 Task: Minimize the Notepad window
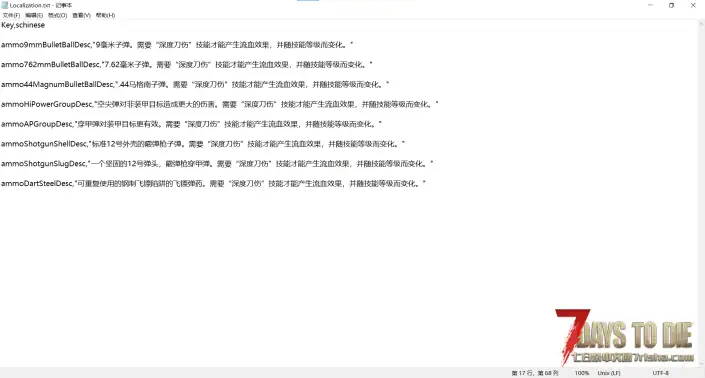click(650, 5)
